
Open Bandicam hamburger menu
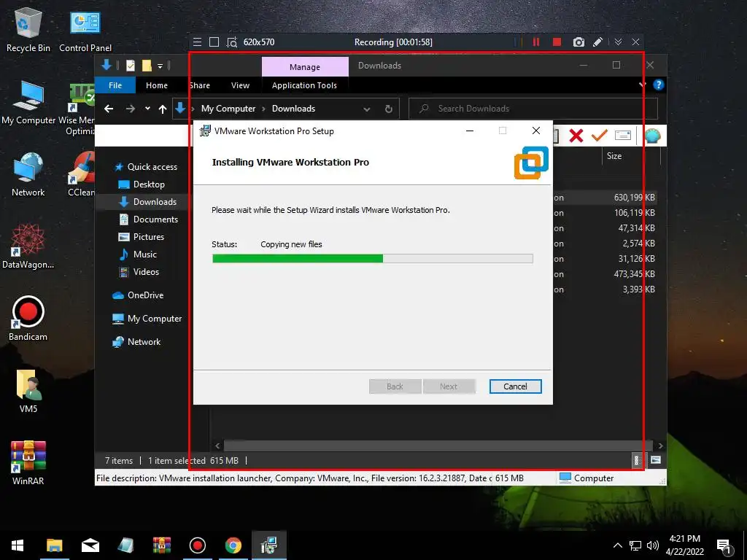[x=197, y=42]
